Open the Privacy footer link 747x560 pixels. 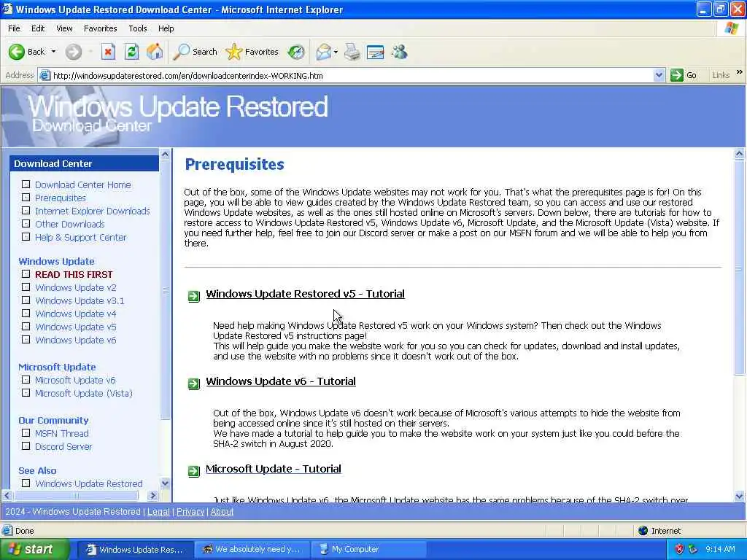tap(190, 512)
